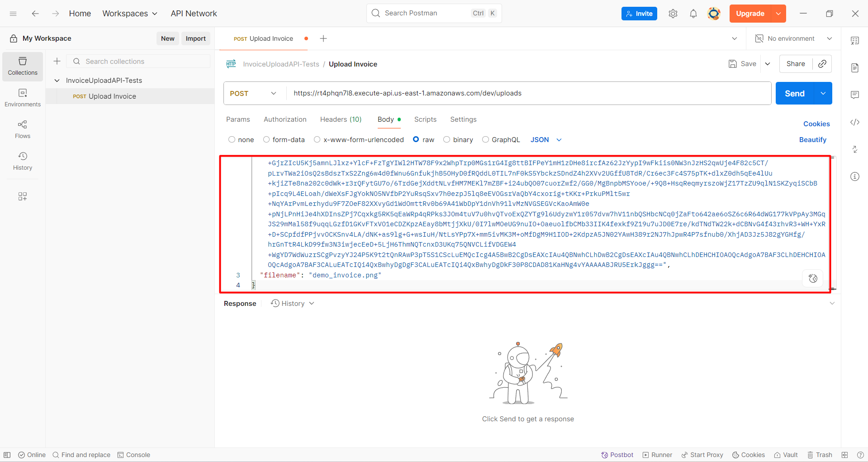Open the HTTP method dropdown showing POST
Image resolution: width=868 pixels, height=462 pixels.
pos(253,93)
